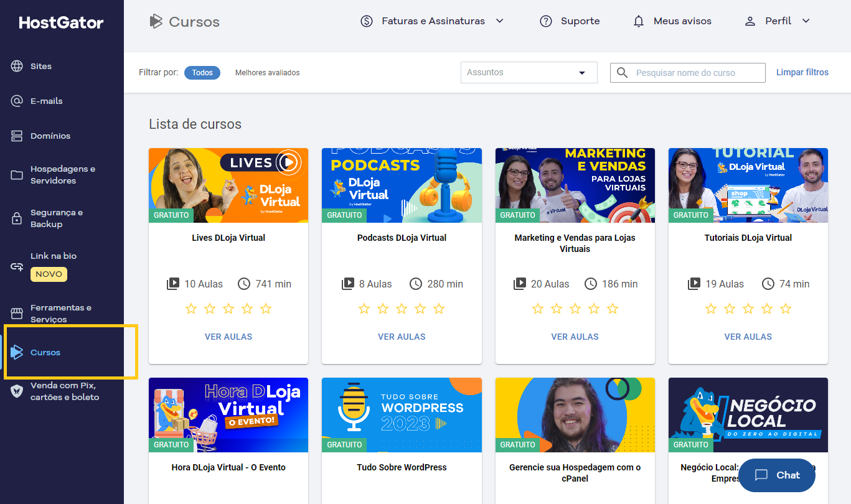Click the lessons icon on Lives DLoja Virtual
The height and width of the screenshot is (504, 851).
tap(173, 284)
